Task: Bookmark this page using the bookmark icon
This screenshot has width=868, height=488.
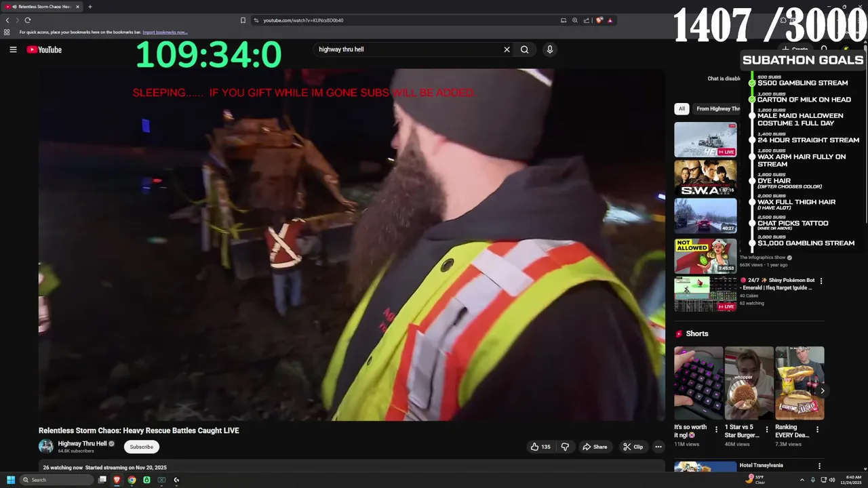Action: click(243, 20)
